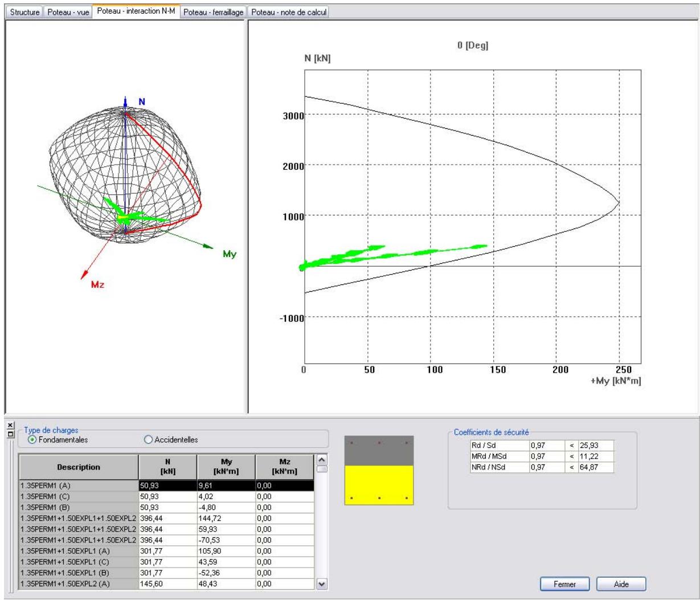The height and width of the screenshot is (600, 700).
Task: Click the safety value 64,87
Action: 596,467
